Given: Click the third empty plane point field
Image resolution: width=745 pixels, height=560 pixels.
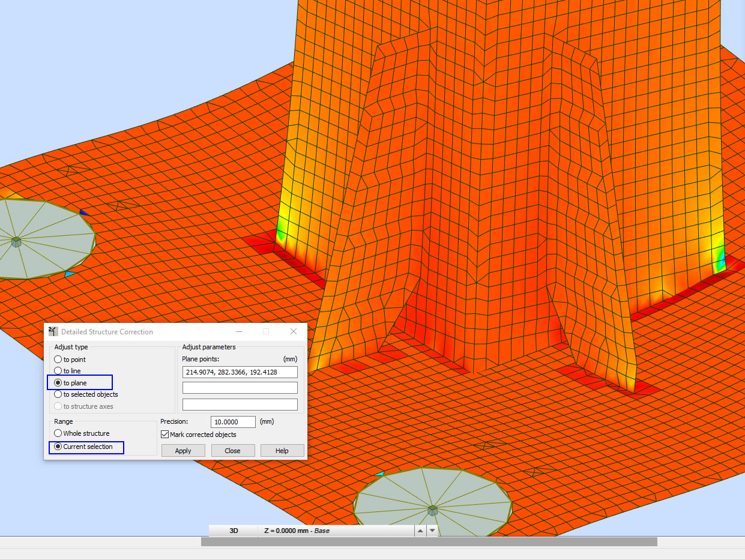Looking at the screenshot, I should click(x=240, y=404).
